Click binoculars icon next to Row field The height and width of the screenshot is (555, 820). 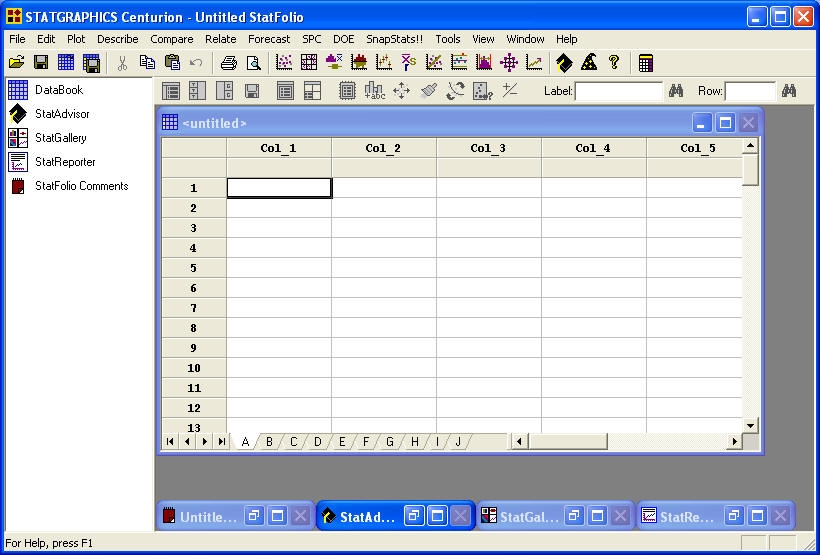click(789, 91)
